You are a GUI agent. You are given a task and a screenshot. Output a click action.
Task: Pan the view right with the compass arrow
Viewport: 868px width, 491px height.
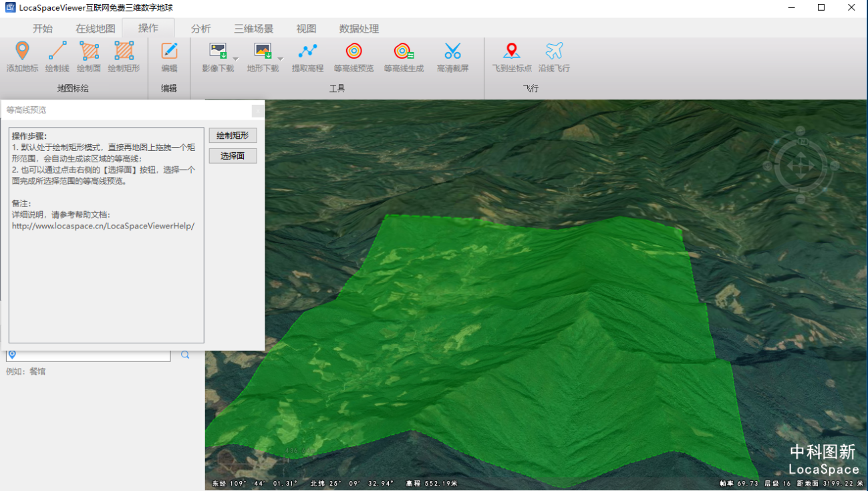811,166
